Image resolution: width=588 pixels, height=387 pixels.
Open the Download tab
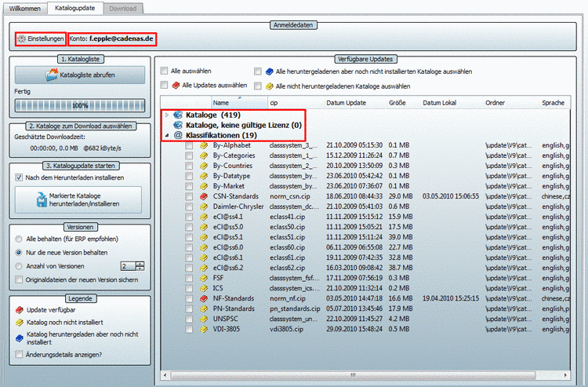pyautogui.click(x=123, y=9)
